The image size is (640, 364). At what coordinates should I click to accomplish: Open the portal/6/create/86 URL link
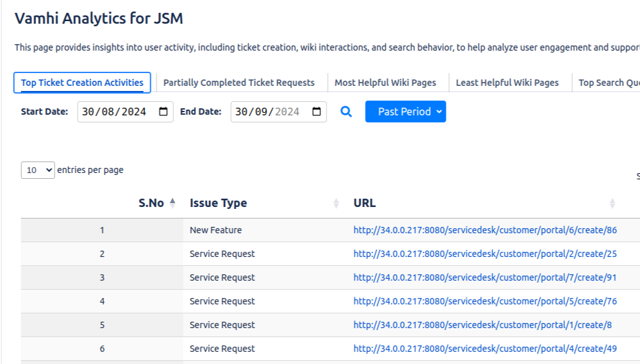[485, 230]
